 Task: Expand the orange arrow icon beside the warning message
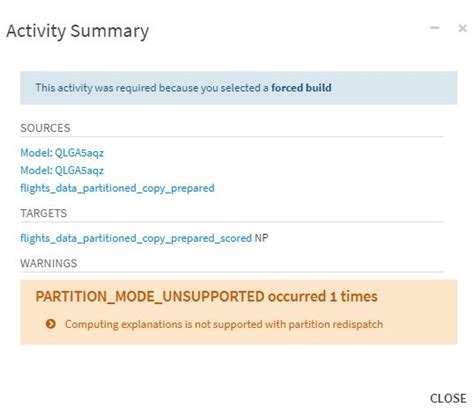tap(51, 324)
